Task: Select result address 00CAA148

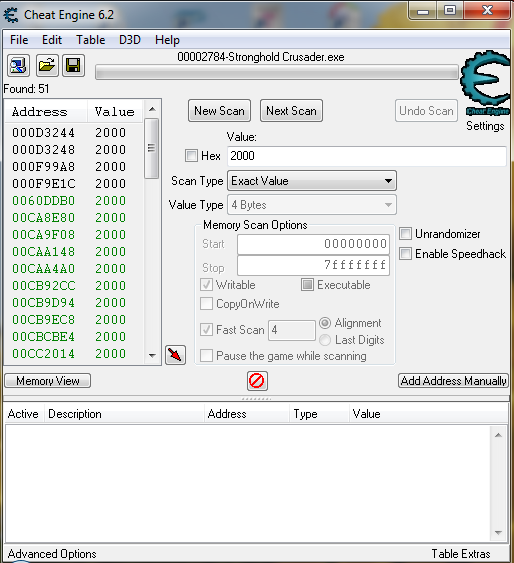Action: pyautogui.click(x=43, y=251)
